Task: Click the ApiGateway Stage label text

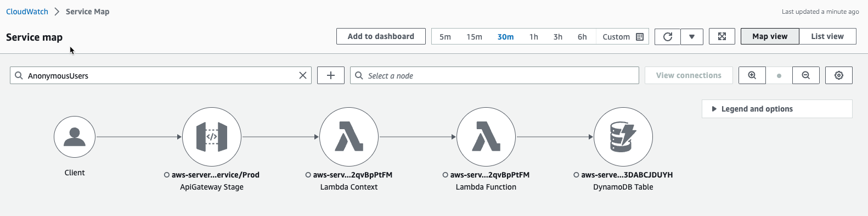Action: pos(212,187)
